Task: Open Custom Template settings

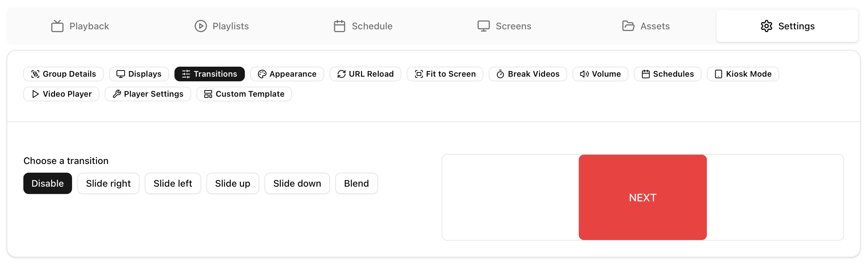Action: 244,94
